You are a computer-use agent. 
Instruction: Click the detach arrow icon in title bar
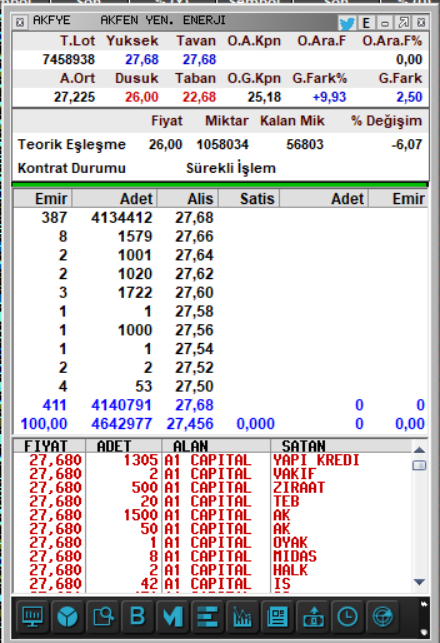(x=404, y=23)
